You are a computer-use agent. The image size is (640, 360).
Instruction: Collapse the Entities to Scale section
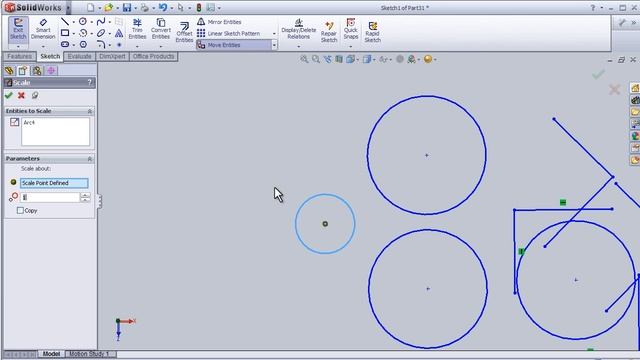tap(89, 111)
